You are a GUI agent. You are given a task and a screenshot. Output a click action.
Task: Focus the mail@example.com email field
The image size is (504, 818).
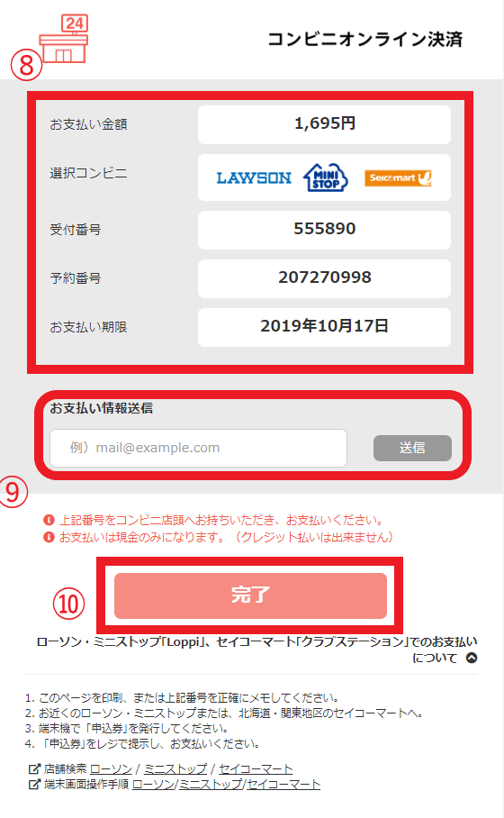[199, 448]
